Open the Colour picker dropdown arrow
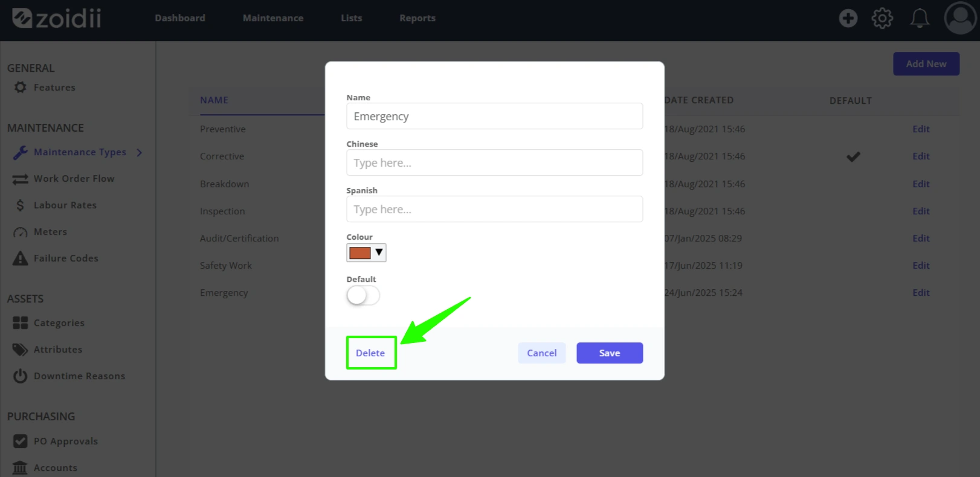Viewport: 980px width, 477px height. click(x=379, y=252)
